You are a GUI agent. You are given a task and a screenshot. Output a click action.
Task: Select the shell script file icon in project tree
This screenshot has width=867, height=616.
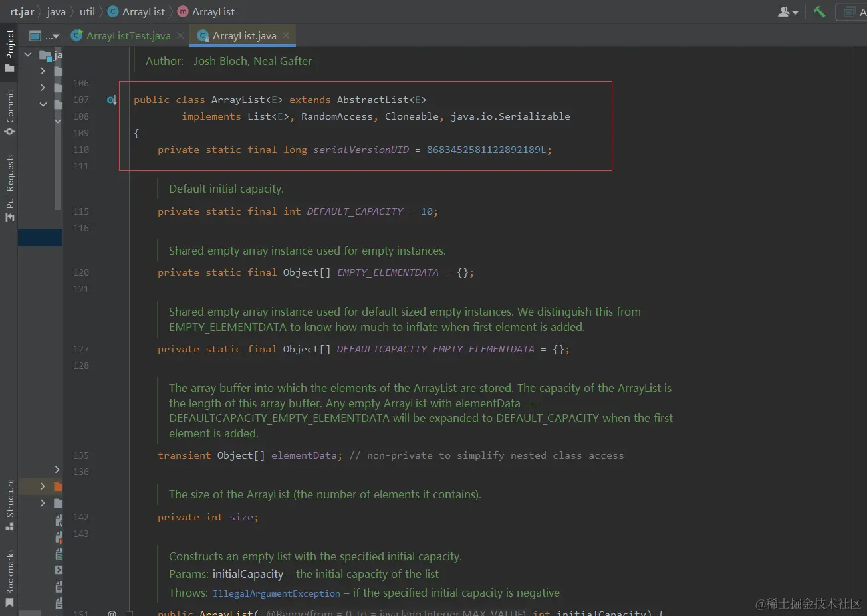[x=59, y=570]
